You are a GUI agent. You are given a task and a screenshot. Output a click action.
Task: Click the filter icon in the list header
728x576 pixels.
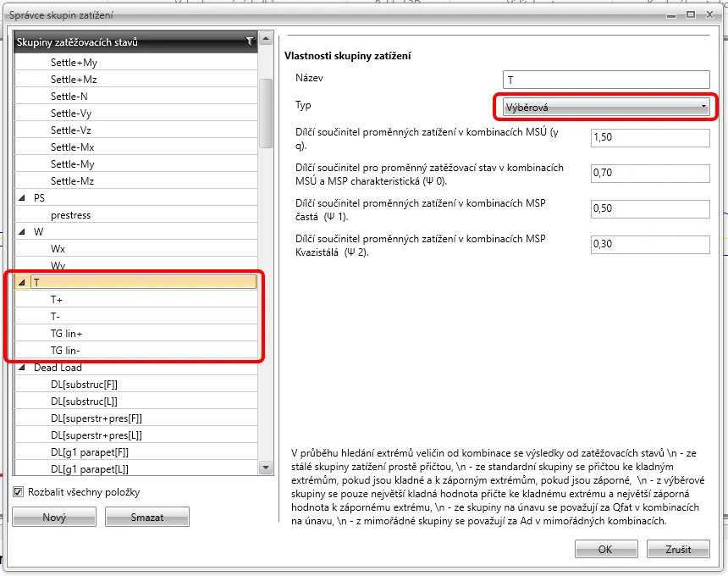coord(250,42)
